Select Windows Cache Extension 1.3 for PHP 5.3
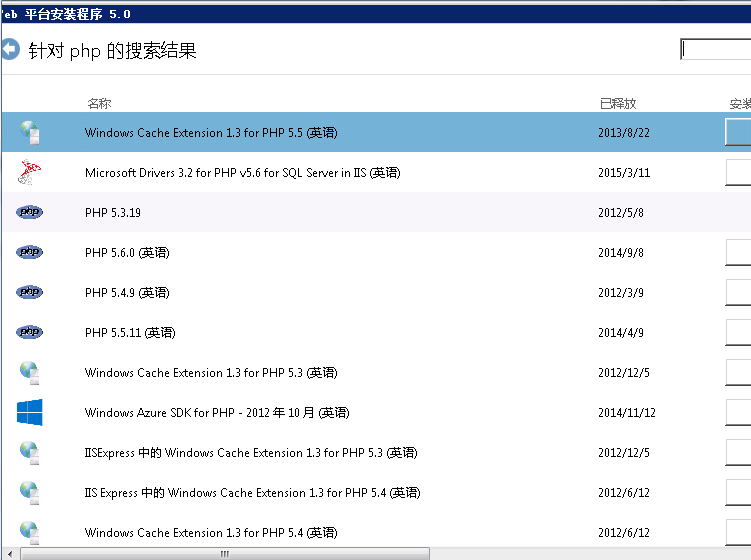This screenshot has width=751, height=560. 211,373
